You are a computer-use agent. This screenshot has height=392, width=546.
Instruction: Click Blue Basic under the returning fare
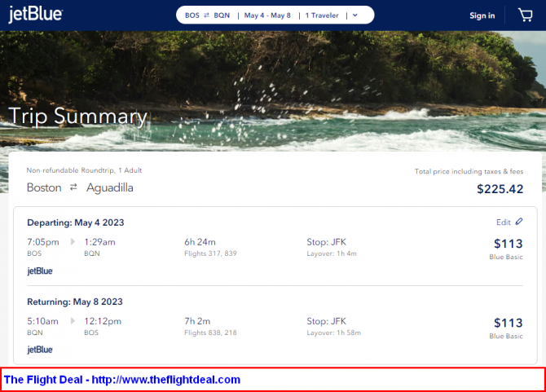506,336
